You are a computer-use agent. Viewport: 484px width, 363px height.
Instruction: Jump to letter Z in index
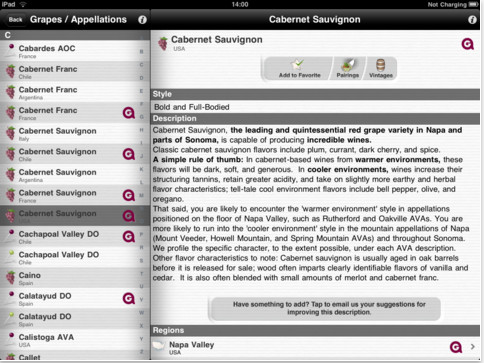coord(142,352)
